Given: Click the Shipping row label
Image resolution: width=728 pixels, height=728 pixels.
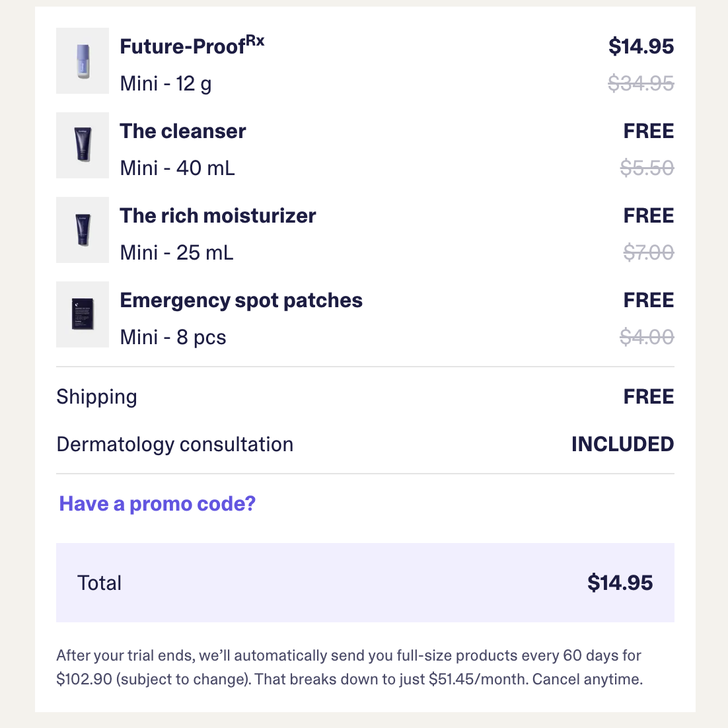Looking at the screenshot, I should click(97, 396).
